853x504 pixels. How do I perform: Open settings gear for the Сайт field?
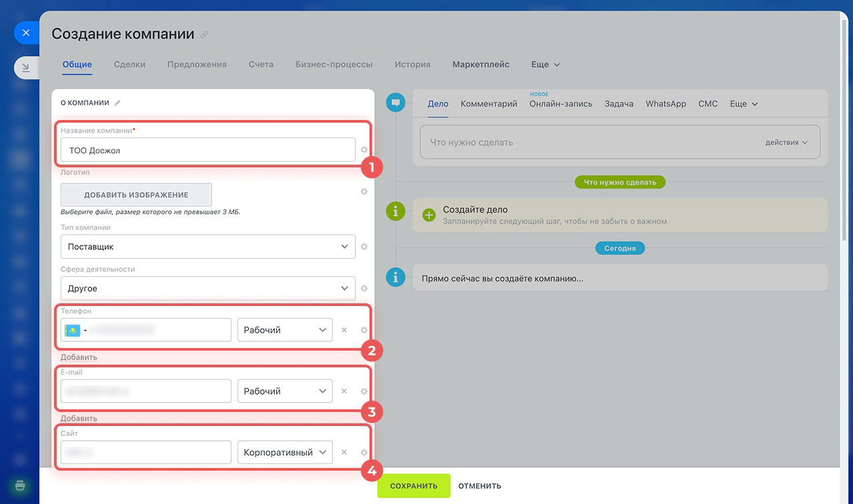tap(364, 453)
